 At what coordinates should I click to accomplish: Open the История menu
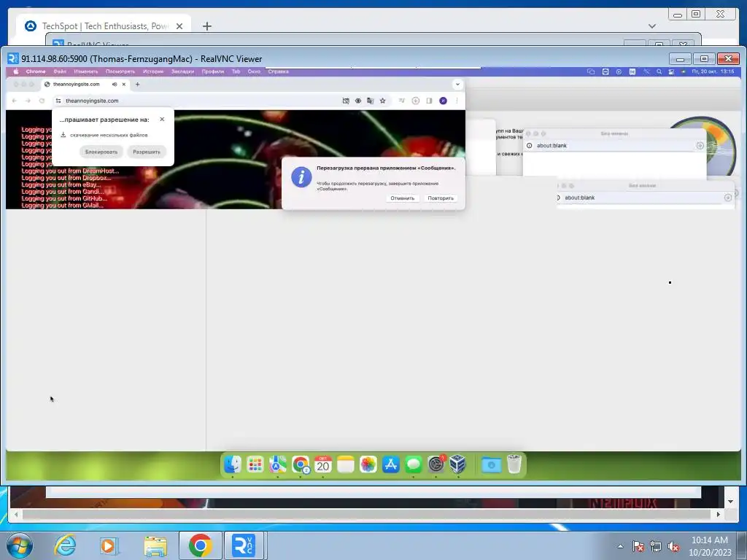tap(153, 71)
